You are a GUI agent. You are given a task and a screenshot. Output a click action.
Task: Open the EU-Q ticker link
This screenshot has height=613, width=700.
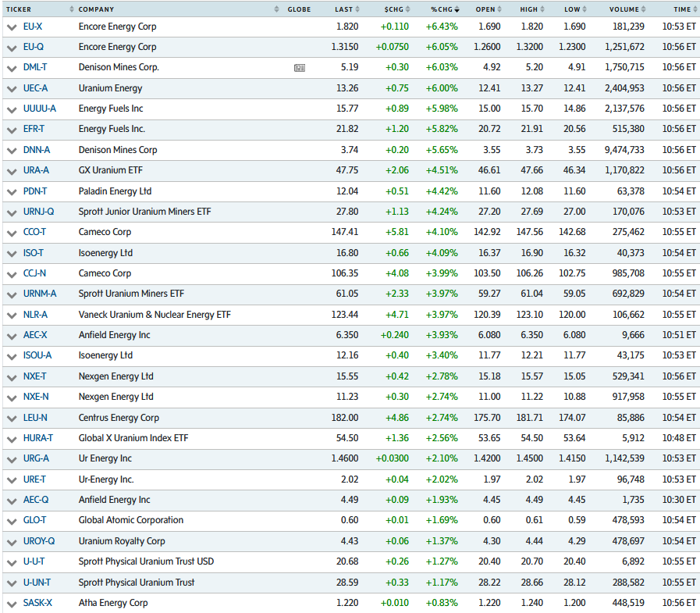[x=34, y=47]
